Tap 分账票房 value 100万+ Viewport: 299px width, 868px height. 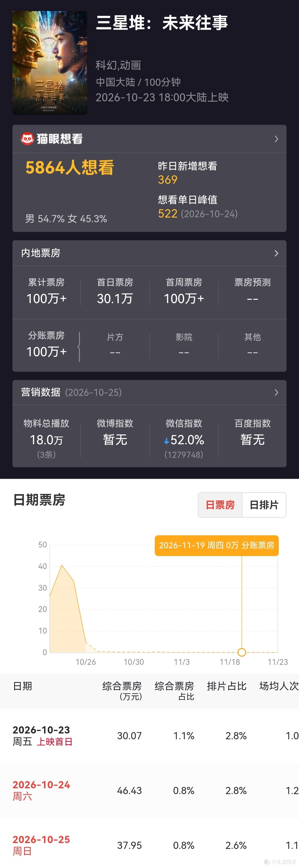tap(47, 352)
